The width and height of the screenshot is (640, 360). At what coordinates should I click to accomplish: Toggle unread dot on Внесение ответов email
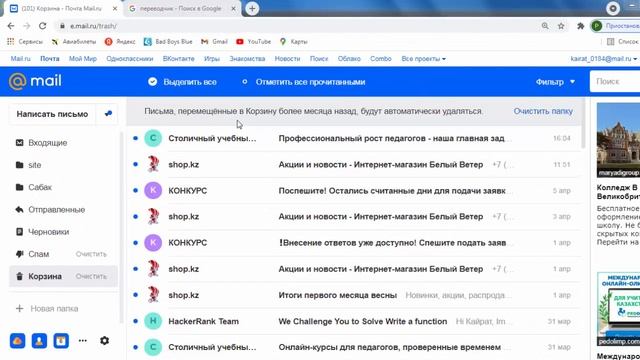(136, 243)
